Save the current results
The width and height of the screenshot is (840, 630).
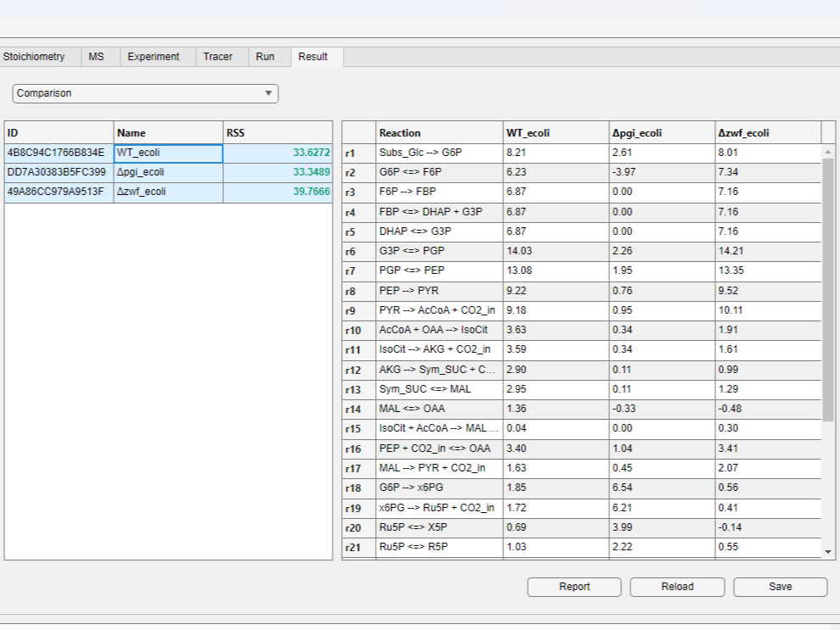(x=780, y=586)
